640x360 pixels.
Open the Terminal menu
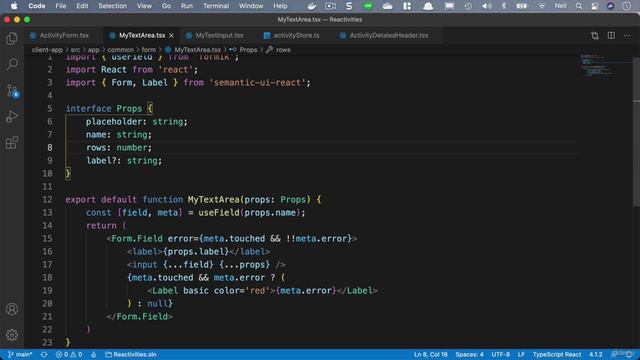tap(216, 6)
